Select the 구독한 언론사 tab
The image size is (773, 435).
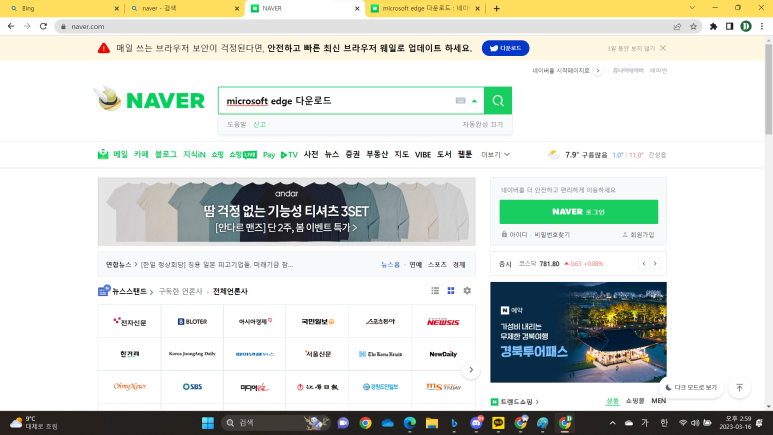[180, 291]
